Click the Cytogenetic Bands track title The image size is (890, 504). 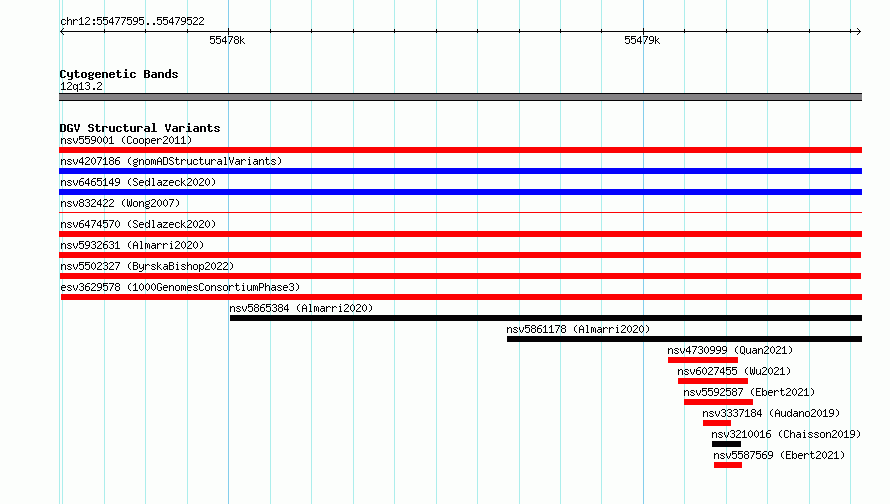click(x=119, y=74)
